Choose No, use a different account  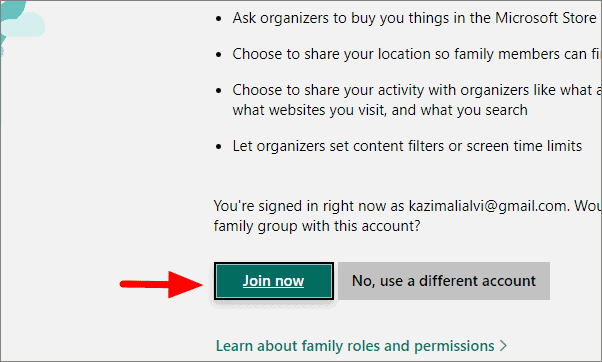(x=444, y=281)
